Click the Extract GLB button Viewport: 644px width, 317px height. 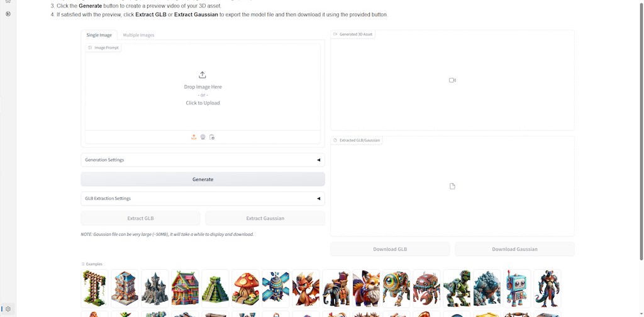click(x=140, y=218)
